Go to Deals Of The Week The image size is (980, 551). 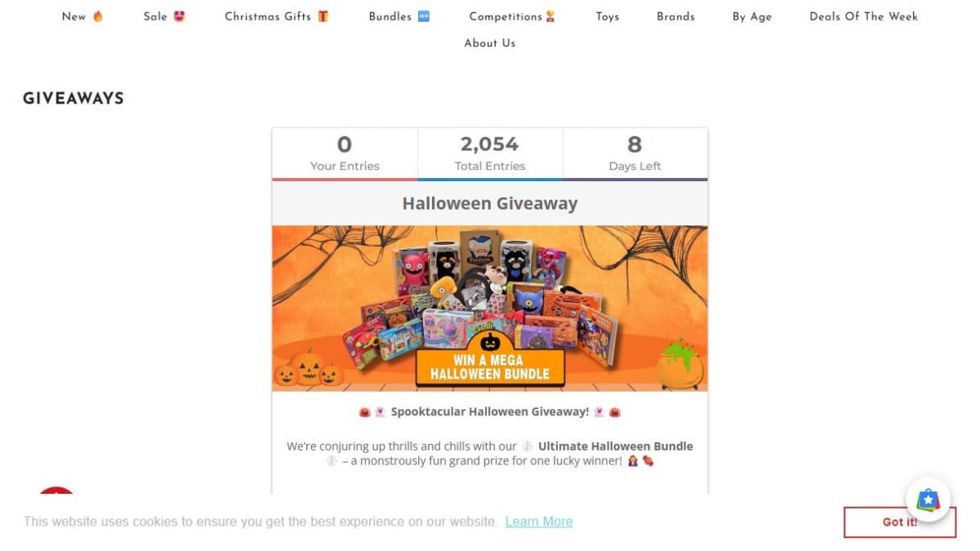[x=863, y=16]
